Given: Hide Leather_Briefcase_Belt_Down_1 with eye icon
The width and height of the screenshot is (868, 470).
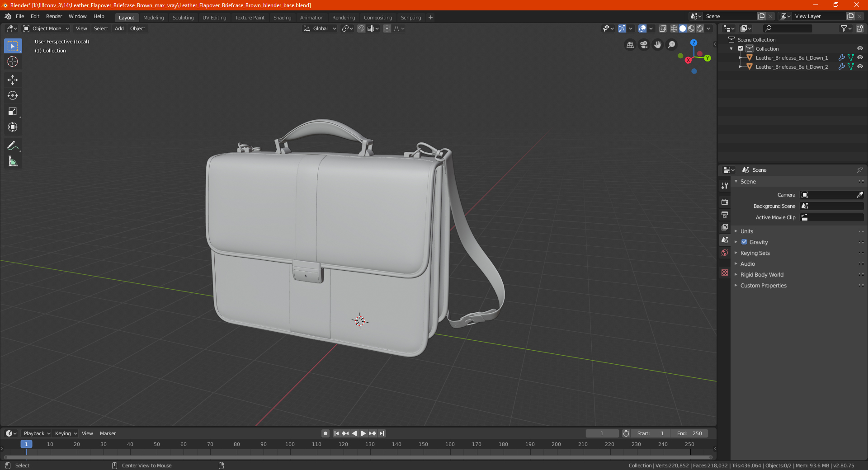Looking at the screenshot, I should (860, 58).
